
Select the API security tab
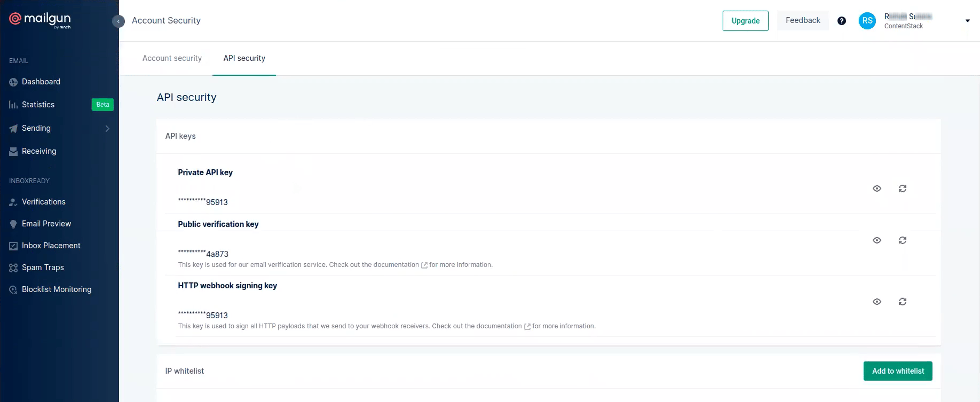(244, 58)
